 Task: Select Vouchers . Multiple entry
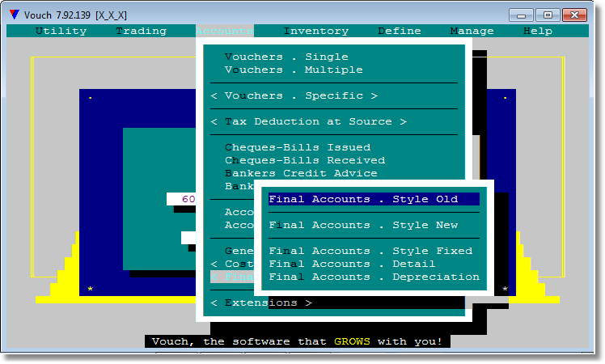tap(294, 70)
